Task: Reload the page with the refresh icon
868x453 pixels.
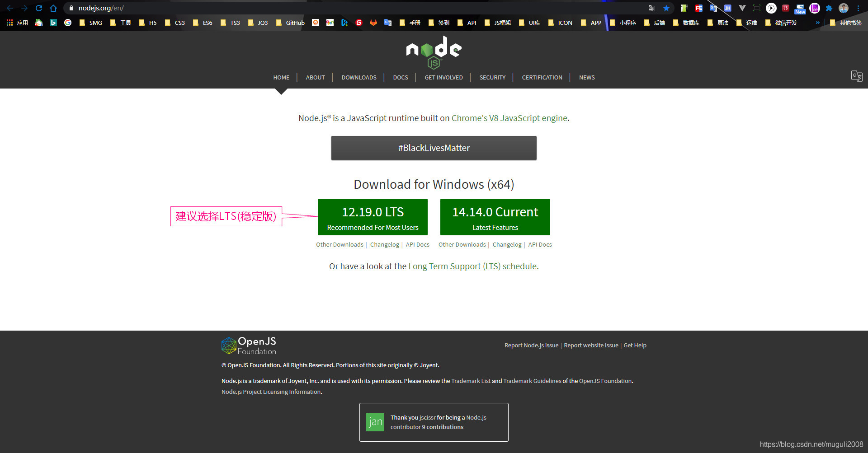Action: click(x=39, y=8)
